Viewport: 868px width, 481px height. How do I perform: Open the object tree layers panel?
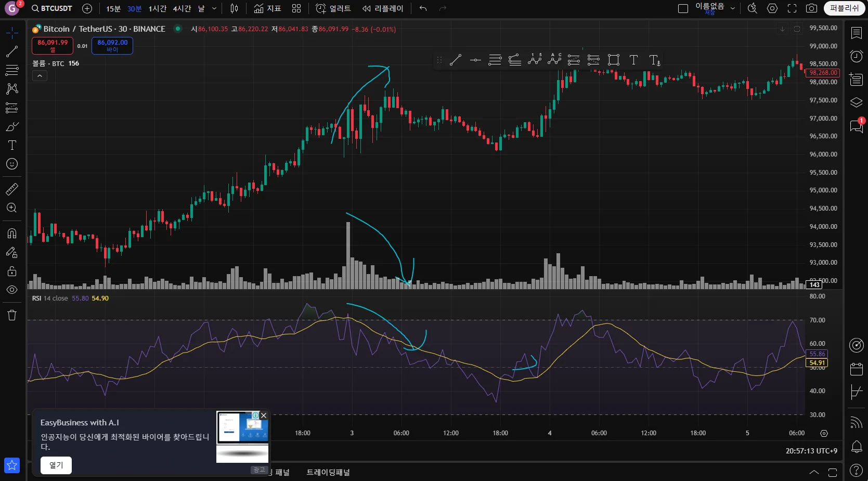point(856,102)
